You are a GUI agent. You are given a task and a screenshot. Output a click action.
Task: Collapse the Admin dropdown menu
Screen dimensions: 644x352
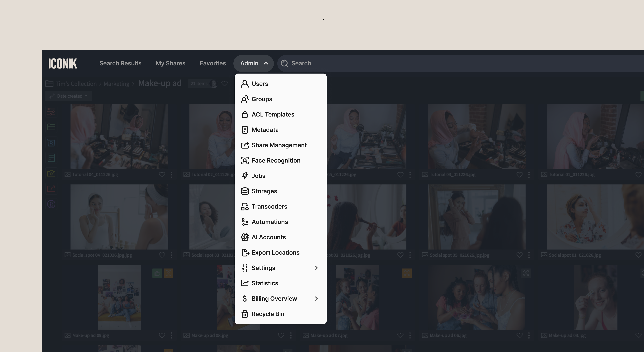coord(253,64)
